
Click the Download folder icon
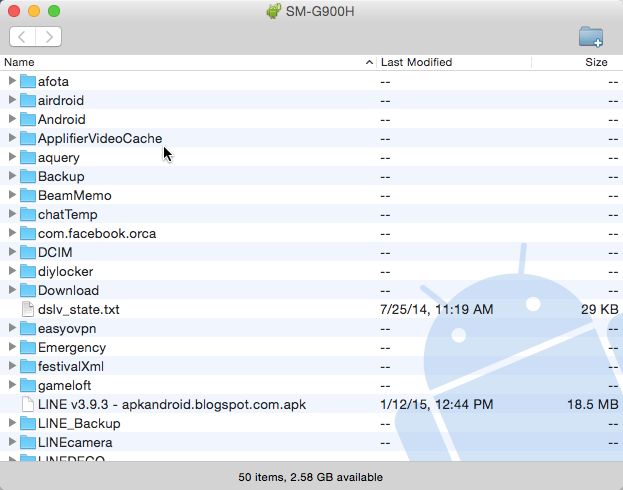point(28,290)
